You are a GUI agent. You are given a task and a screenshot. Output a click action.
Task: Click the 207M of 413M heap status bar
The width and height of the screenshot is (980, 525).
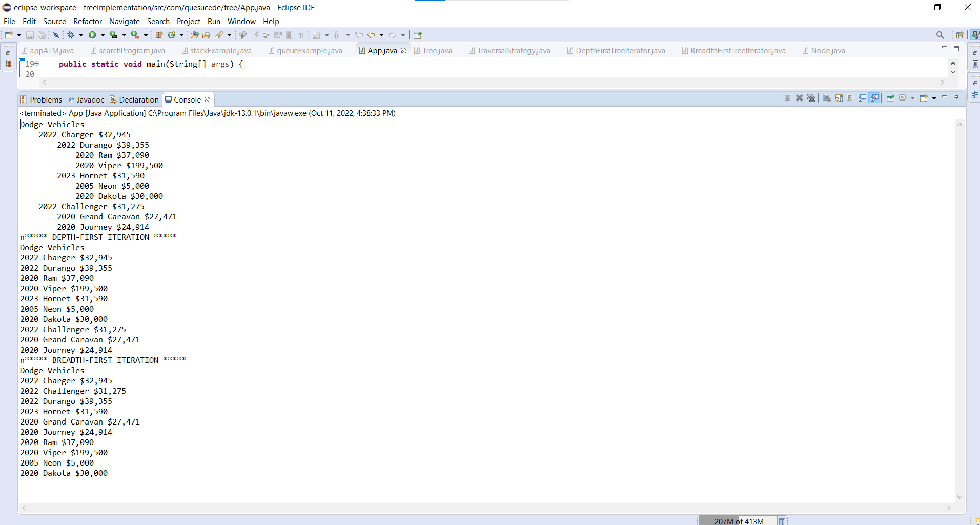pyautogui.click(x=738, y=520)
